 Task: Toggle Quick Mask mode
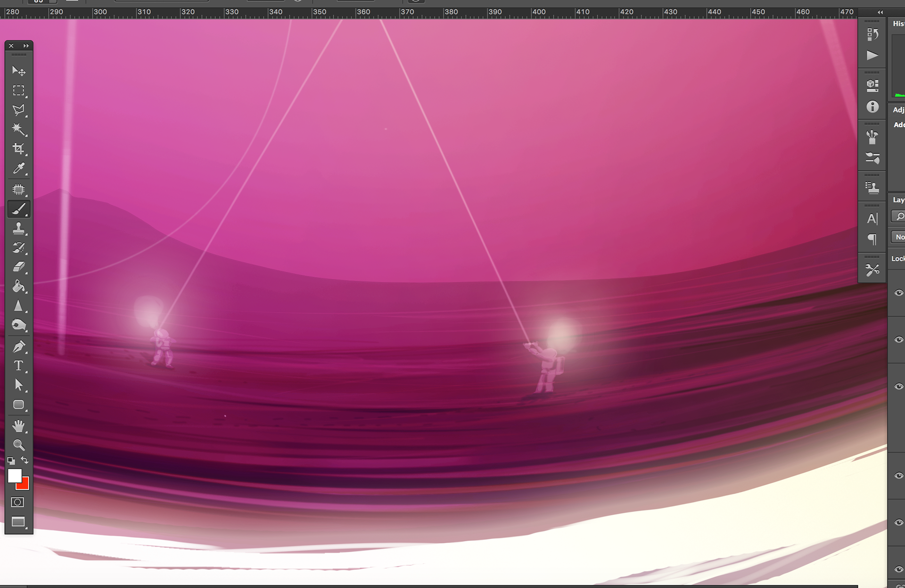pos(17,502)
